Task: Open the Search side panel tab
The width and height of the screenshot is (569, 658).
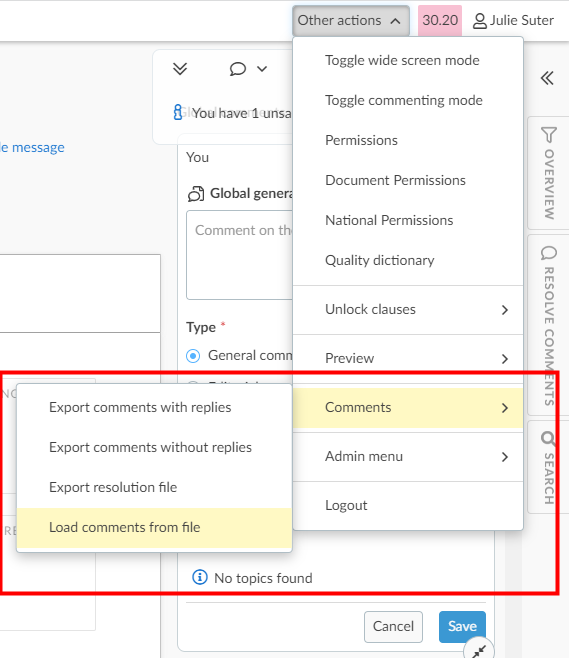Action: (x=548, y=467)
